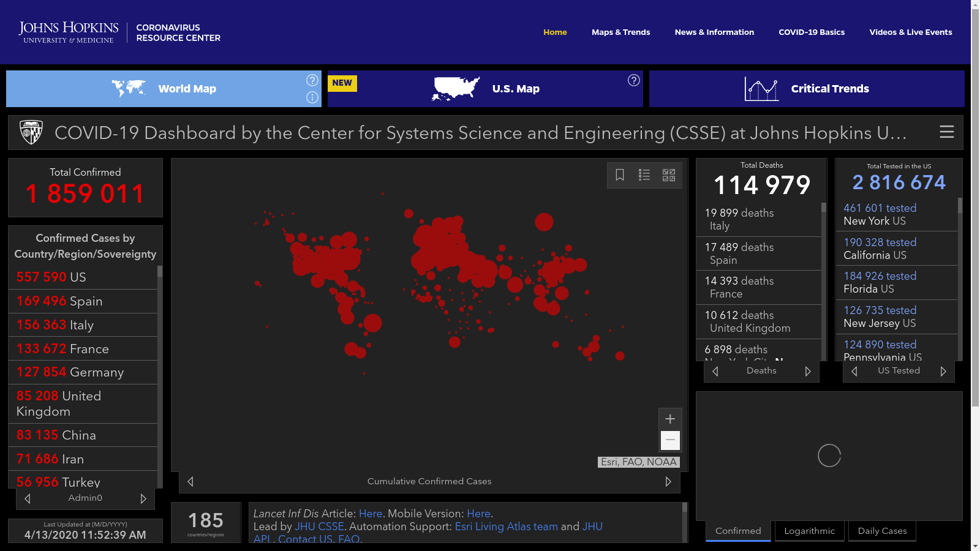Image resolution: width=980 pixels, height=551 pixels.
Task: Switch to the U.S. Map tab
Action: 485,89
